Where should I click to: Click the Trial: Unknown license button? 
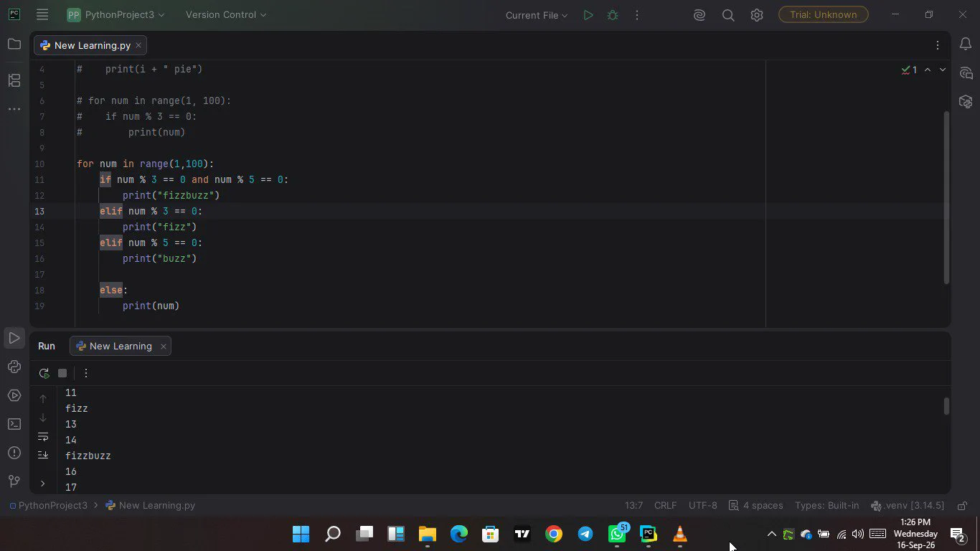823,14
